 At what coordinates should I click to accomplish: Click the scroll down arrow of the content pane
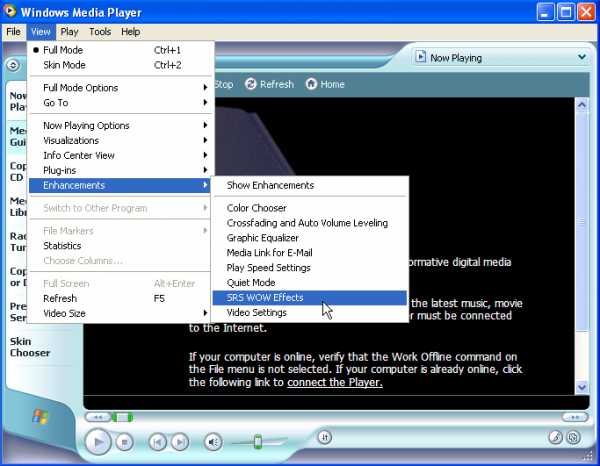582,387
